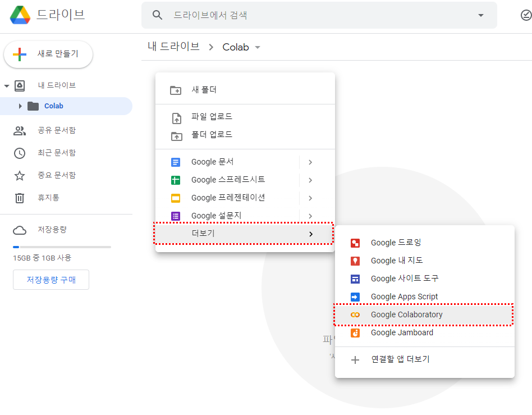Click the storage usage progress bar
This screenshot has height=415, width=532.
[x=62, y=247]
